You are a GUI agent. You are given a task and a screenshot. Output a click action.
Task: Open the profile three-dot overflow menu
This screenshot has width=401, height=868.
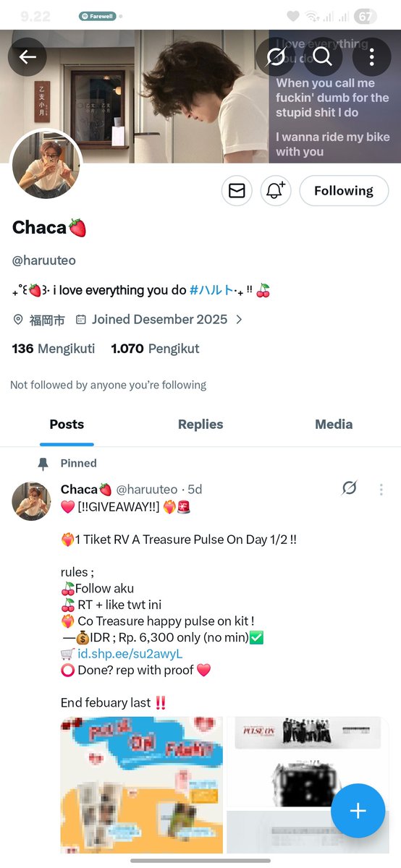[371, 57]
